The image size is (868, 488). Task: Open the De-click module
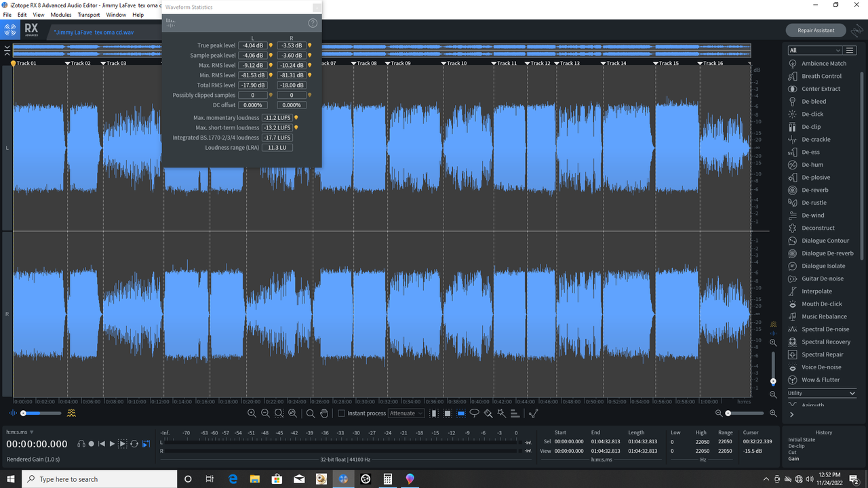806,114
